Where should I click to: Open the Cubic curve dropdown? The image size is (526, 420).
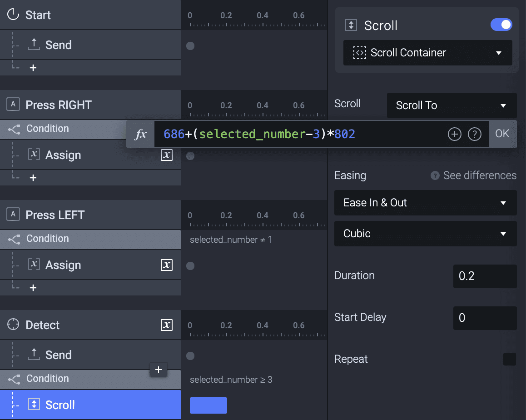pyautogui.click(x=425, y=234)
